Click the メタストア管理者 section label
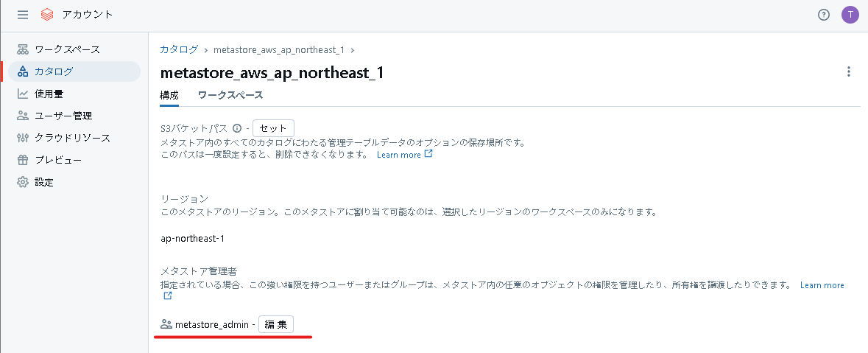 (199, 271)
